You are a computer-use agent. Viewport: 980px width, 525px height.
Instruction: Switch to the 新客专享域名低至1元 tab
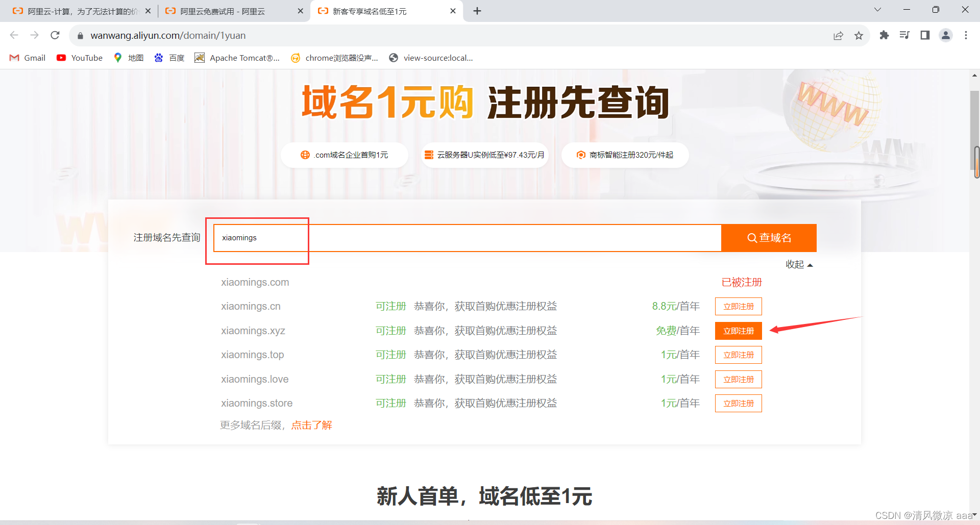386,11
